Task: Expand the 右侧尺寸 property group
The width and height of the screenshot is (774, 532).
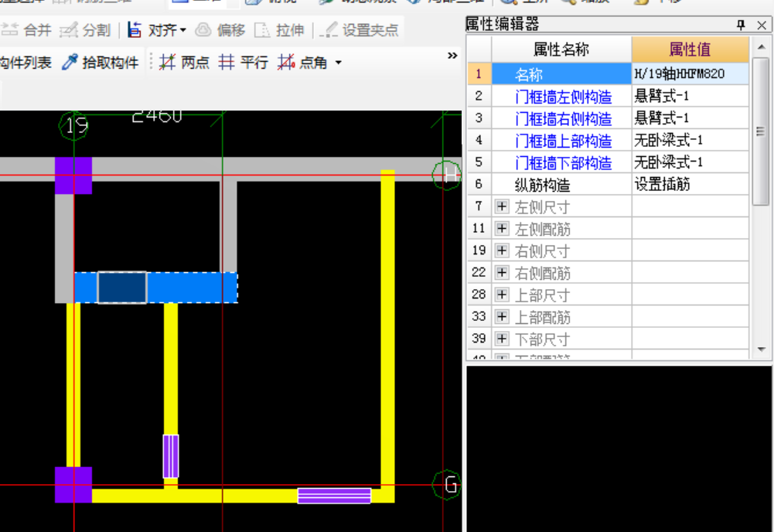Action: click(502, 251)
